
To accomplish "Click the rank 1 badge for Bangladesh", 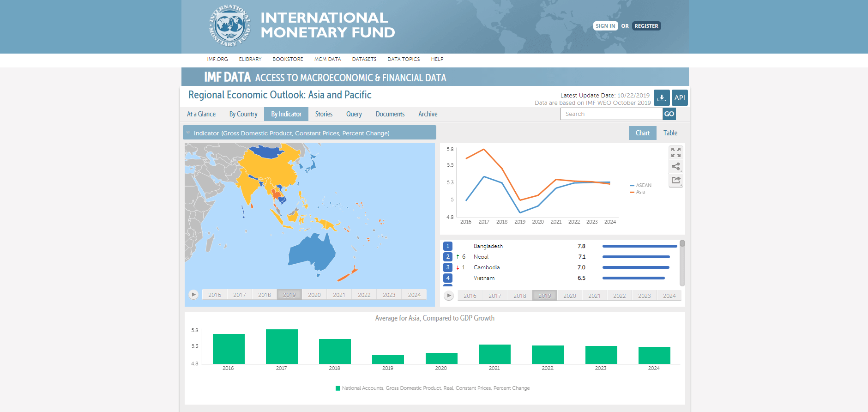I will 448,246.
